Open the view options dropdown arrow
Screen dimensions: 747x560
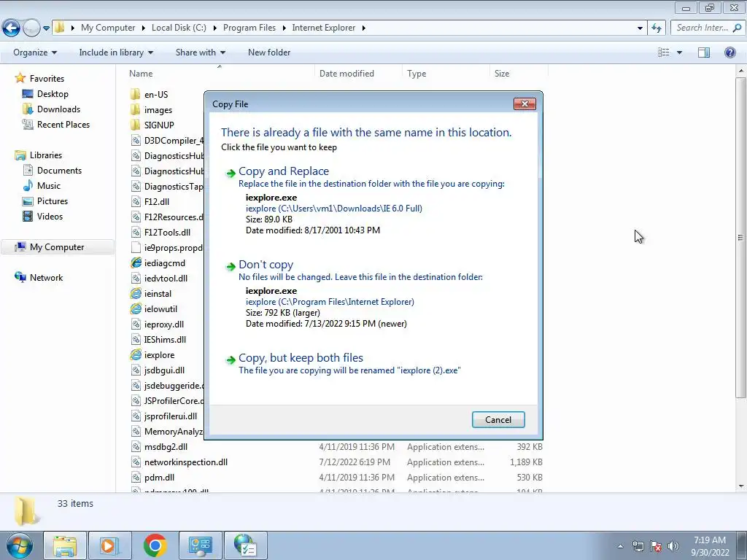[x=679, y=52]
